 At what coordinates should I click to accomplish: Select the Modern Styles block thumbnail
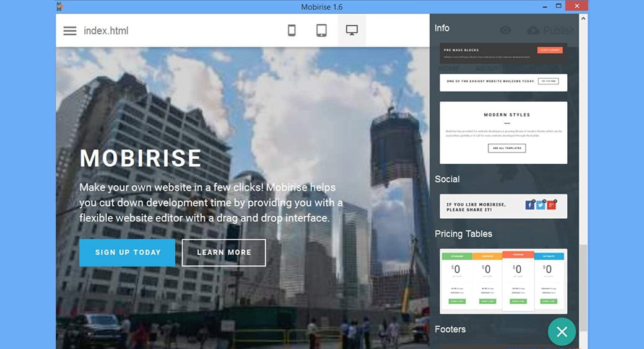click(503, 133)
